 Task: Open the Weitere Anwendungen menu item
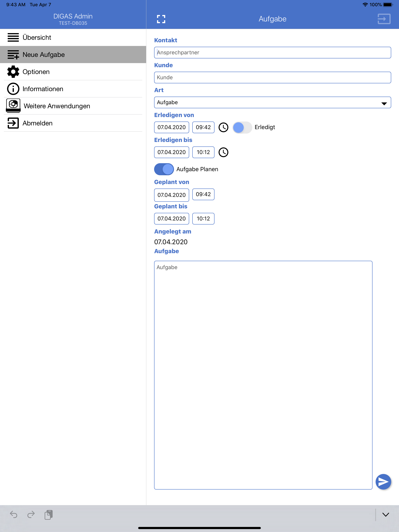[73, 106]
